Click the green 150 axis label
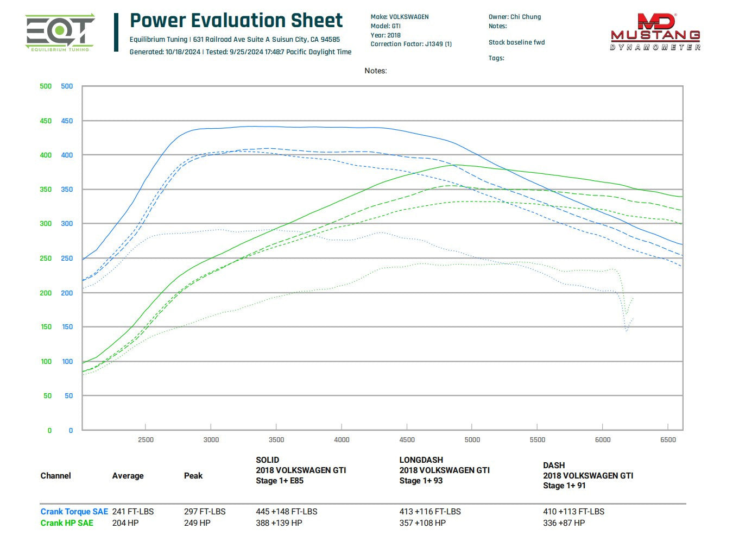This screenshot has width=739, height=560. click(46, 327)
